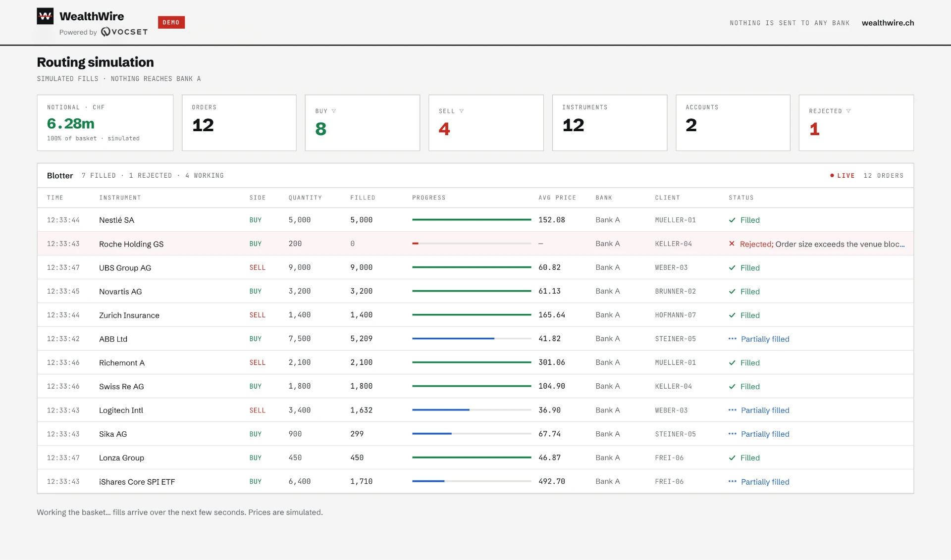The width and height of the screenshot is (951, 560).
Task: Sort by the INSTRUMENT column header
Action: (x=120, y=198)
